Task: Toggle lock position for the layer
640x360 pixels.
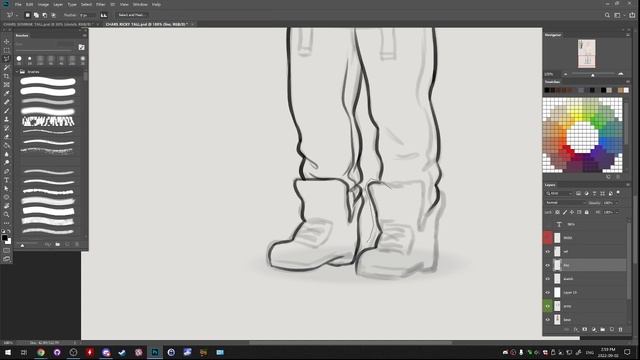Action: [x=572, y=212]
